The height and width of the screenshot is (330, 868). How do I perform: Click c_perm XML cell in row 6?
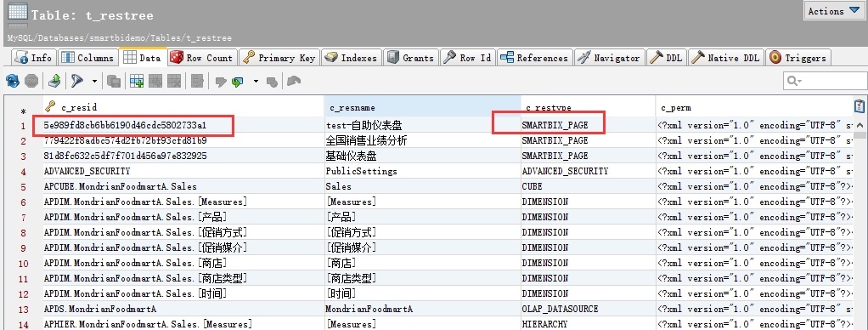[x=754, y=202]
